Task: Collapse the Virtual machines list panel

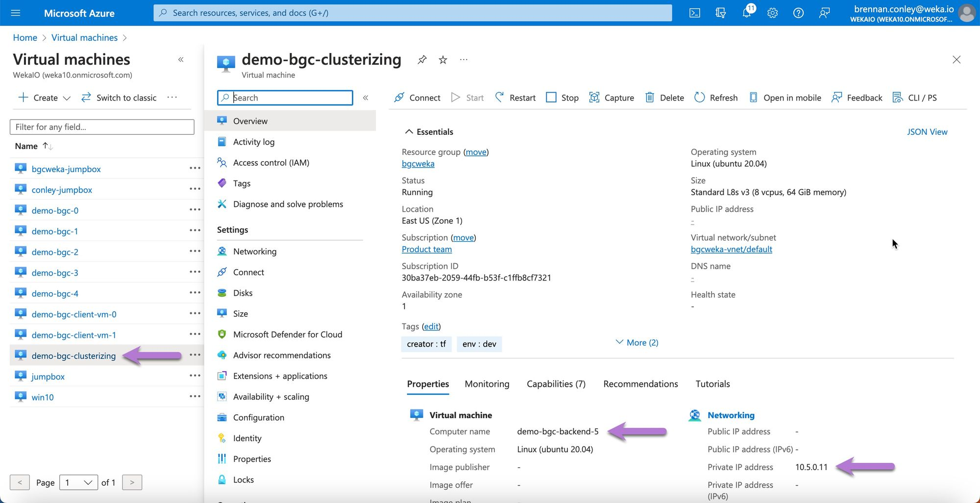Action: coord(181,60)
